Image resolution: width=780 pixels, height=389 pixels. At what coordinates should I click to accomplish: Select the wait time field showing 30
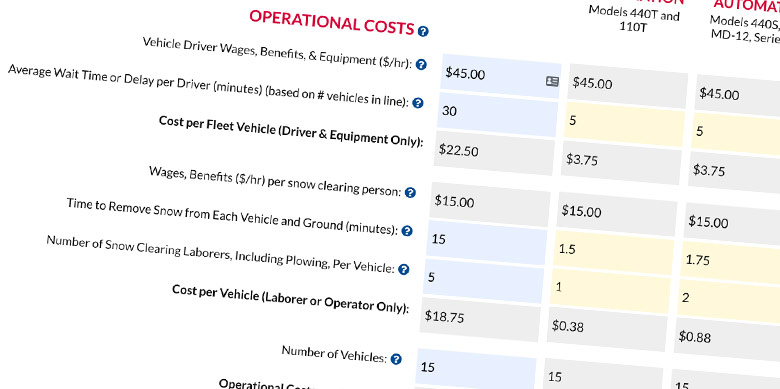pos(497,114)
